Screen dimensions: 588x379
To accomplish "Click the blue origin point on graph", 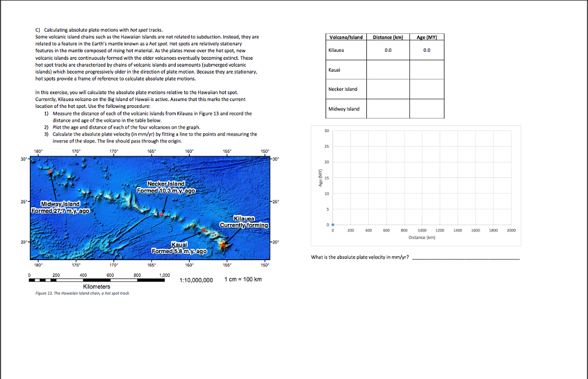I will click(332, 225).
